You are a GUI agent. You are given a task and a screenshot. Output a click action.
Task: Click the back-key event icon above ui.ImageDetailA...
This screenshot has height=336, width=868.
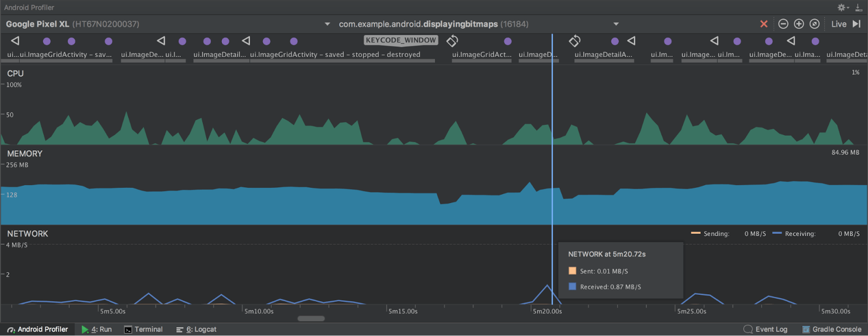631,41
